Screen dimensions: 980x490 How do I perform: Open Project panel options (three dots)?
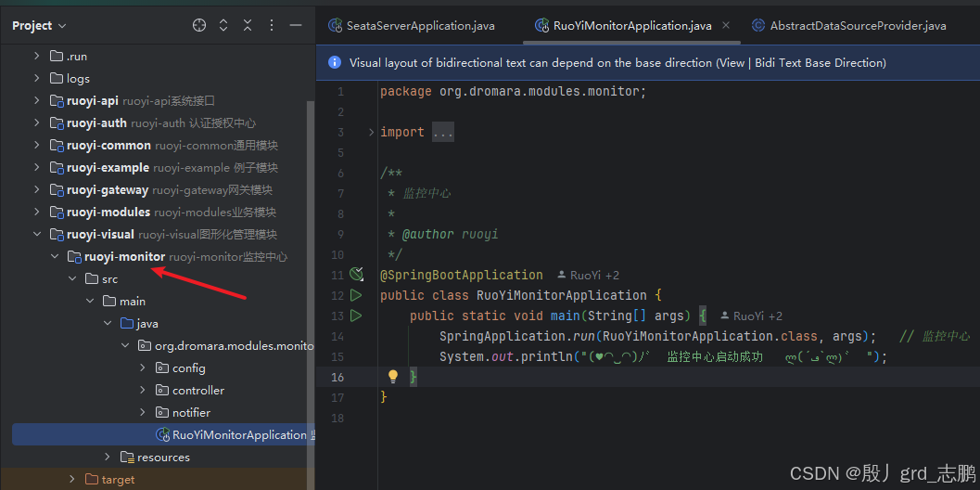(272, 26)
